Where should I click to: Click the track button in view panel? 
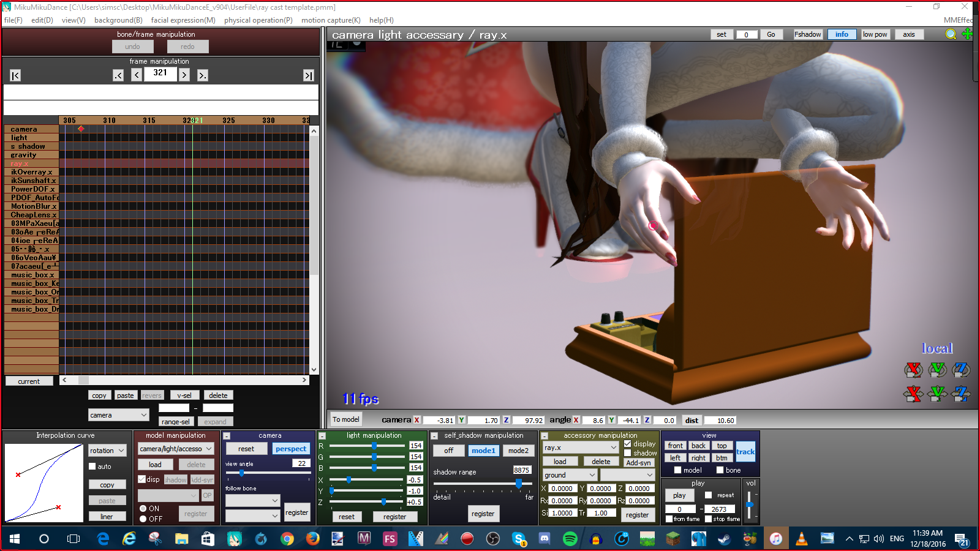(745, 452)
